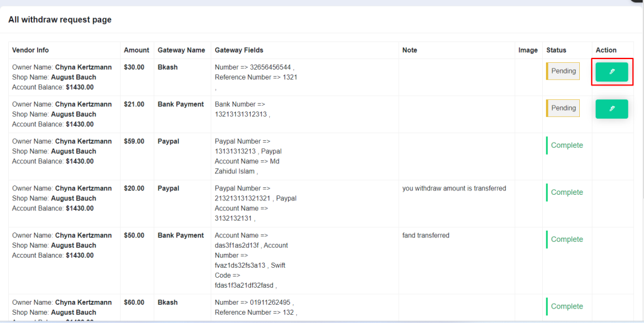644x323 pixels.
Task: Click the Gateway Fields column header
Action: point(239,50)
